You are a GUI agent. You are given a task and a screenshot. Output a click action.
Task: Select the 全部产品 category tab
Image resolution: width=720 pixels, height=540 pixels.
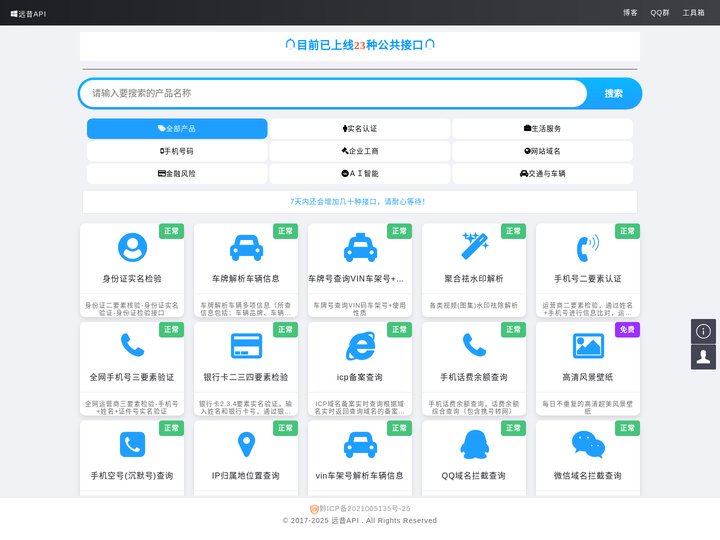coord(177,129)
